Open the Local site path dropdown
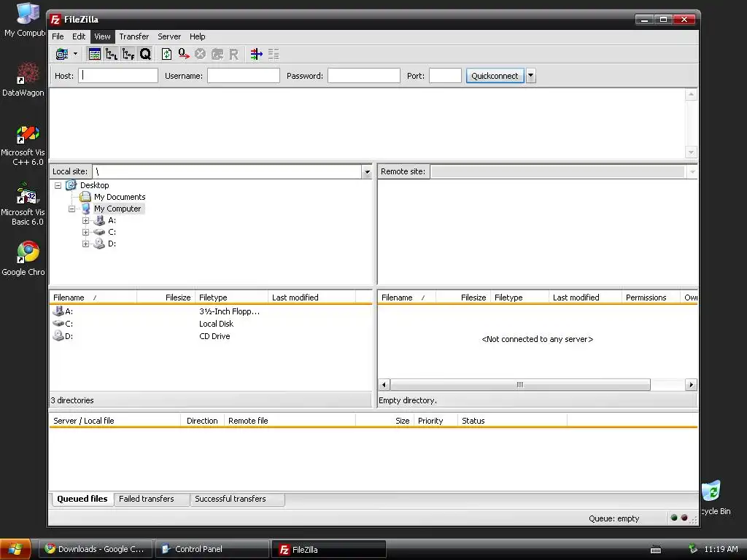 pyautogui.click(x=367, y=172)
